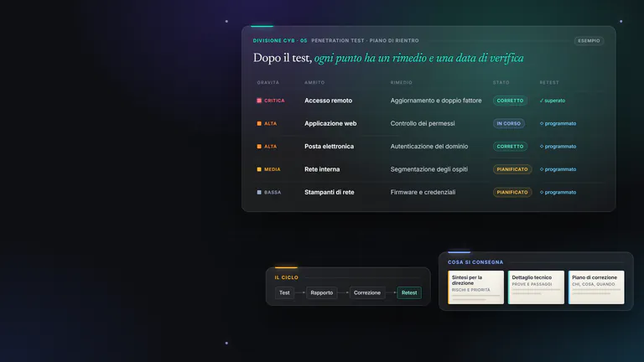Click the IL CICLO heading

(287, 277)
